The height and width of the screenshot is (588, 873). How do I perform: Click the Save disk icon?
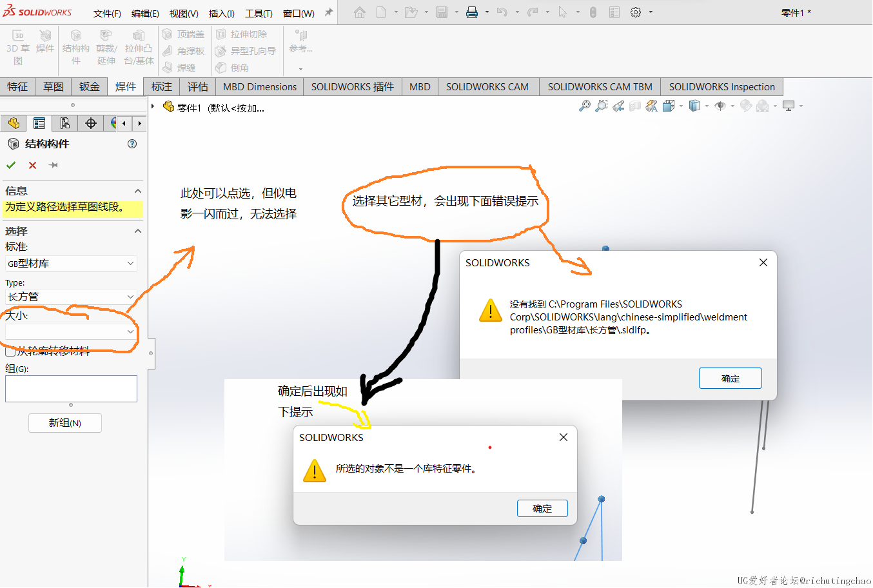[442, 12]
